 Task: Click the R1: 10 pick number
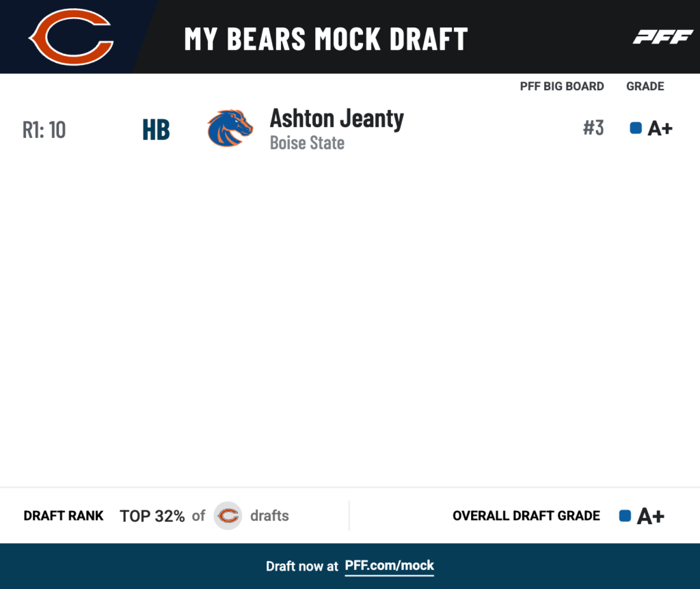point(44,130)
